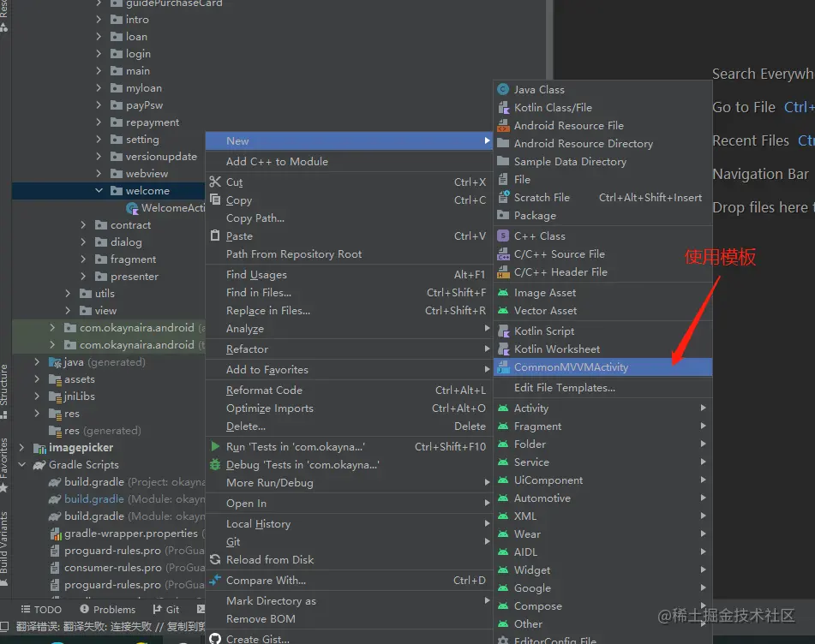
Task: Collapse the Gradle Scripts node
Action: coord(21,465)
